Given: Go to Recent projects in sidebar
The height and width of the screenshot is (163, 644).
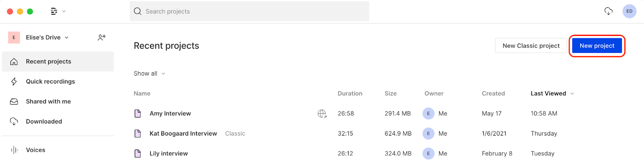Looking at the screenshot, I should click(x=58, y=61).
